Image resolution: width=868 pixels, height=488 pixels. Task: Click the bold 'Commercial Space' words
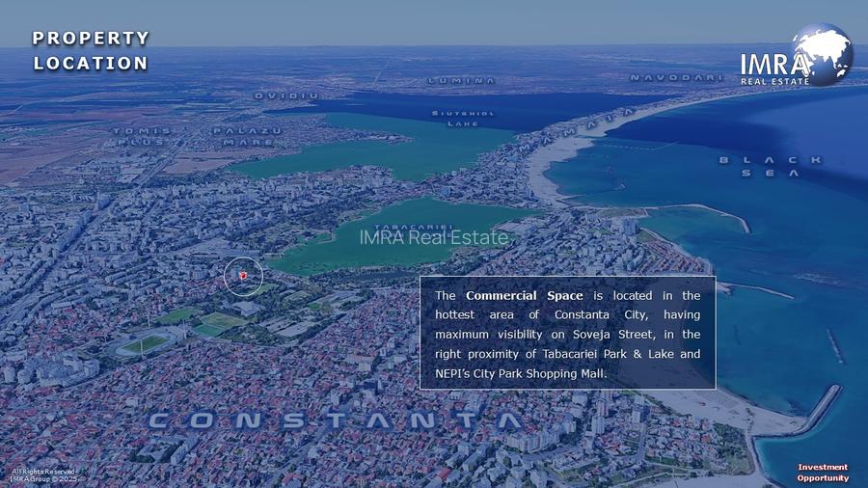(x=525, y=295)
